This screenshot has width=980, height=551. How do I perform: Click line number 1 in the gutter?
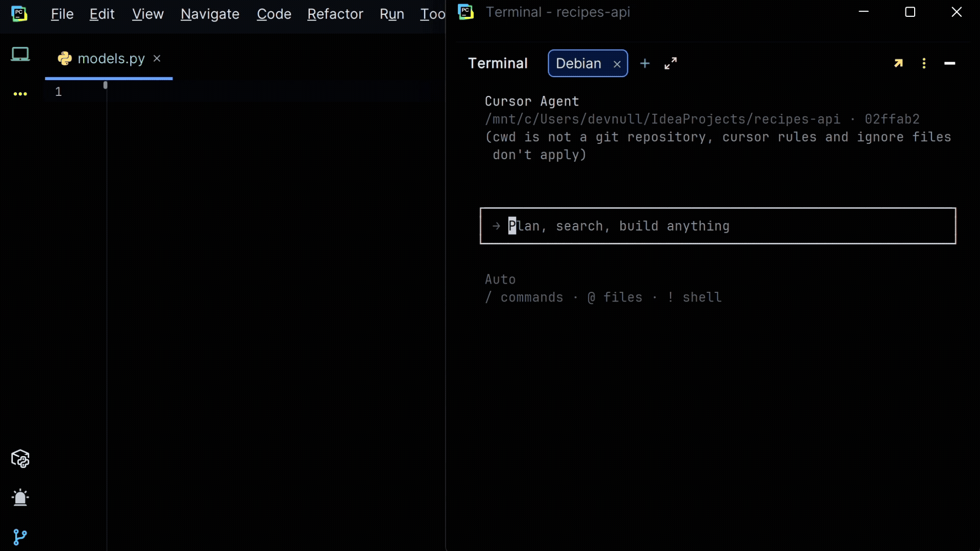[x=58, y=92]
